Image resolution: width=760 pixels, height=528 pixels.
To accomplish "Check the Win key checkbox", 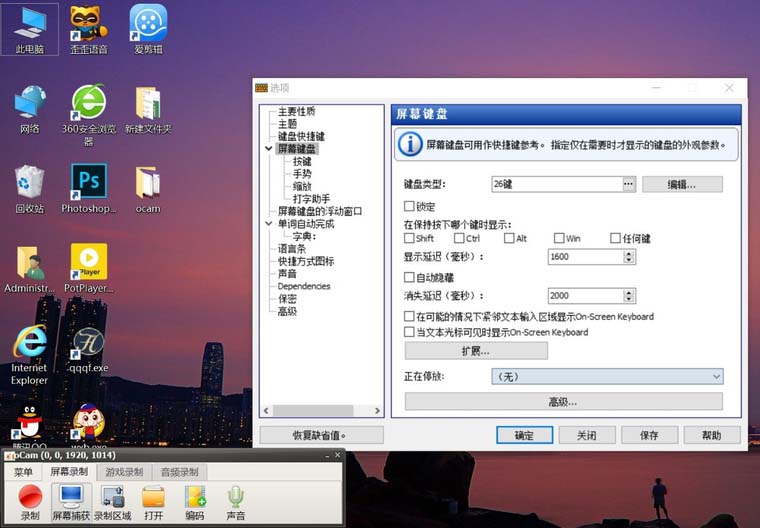I will [x=559, y=238].
